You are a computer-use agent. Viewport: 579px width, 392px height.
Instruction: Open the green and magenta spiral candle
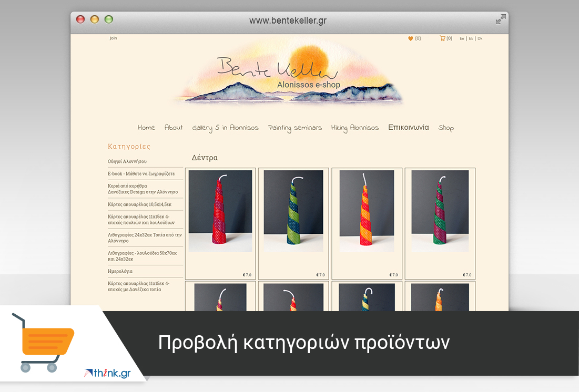click(x=440, y=211)
